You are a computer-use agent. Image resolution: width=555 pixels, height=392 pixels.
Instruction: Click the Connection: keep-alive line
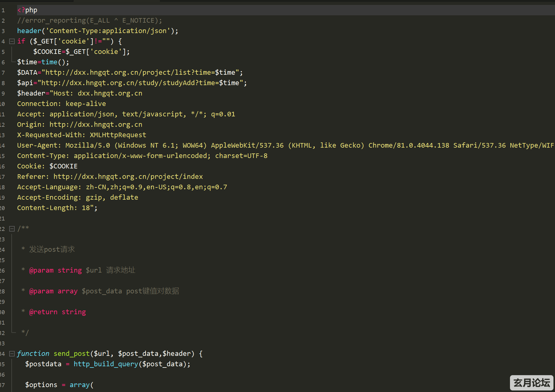pos(62,104)
